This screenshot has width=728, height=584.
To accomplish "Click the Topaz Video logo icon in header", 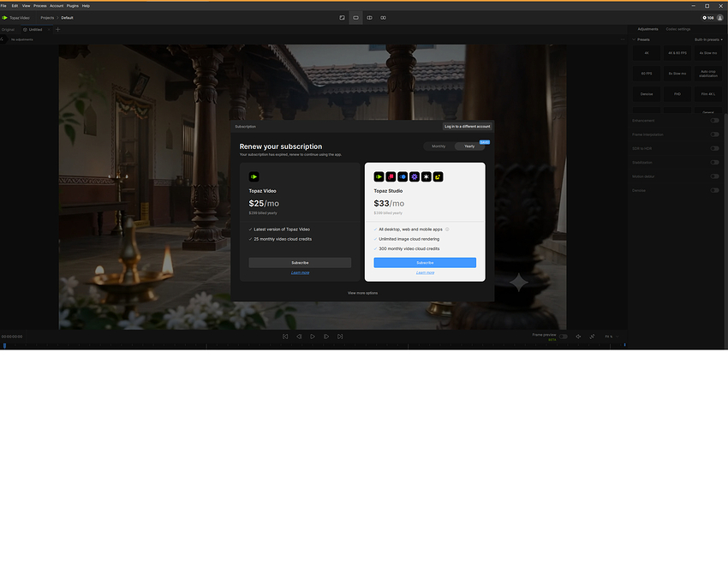I will pyautogui.click(x=4, y=18).
